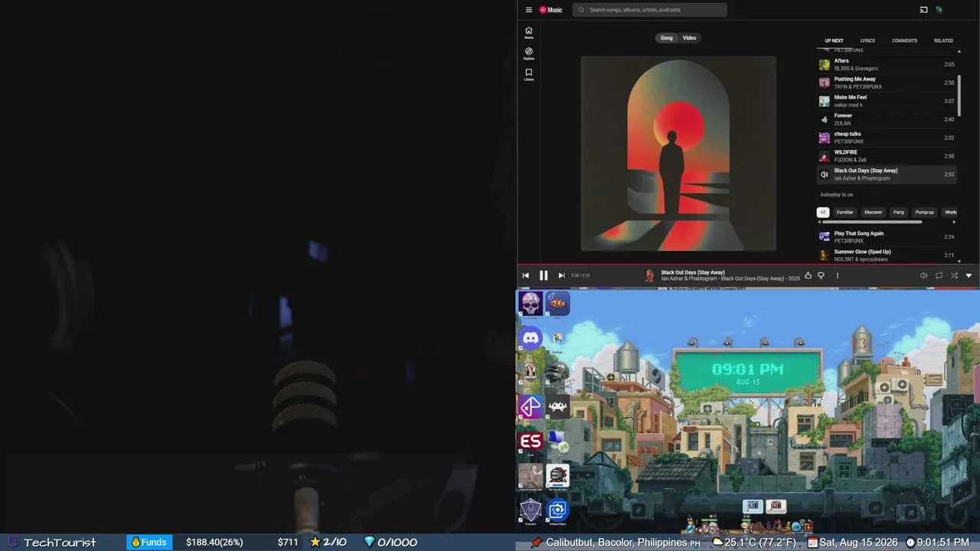Image resolution: width=980 pixels, height=551 pixels.
Task: Click the cast to device icon
Action: (x=923, y=10)
